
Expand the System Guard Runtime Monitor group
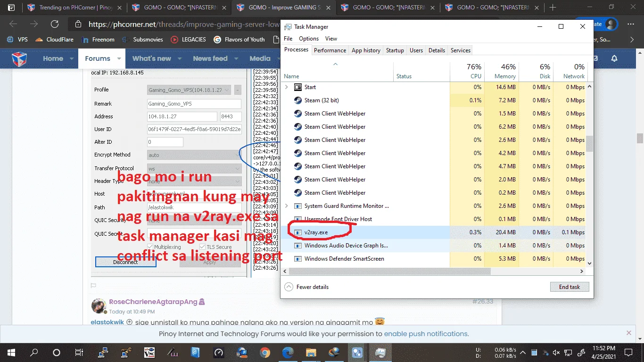(x=286, y=206)
